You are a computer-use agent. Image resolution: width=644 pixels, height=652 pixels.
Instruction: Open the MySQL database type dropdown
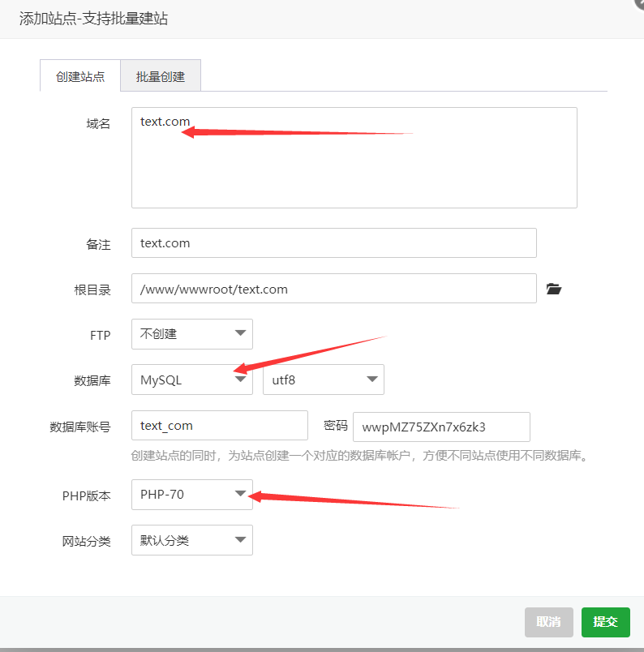191,380
